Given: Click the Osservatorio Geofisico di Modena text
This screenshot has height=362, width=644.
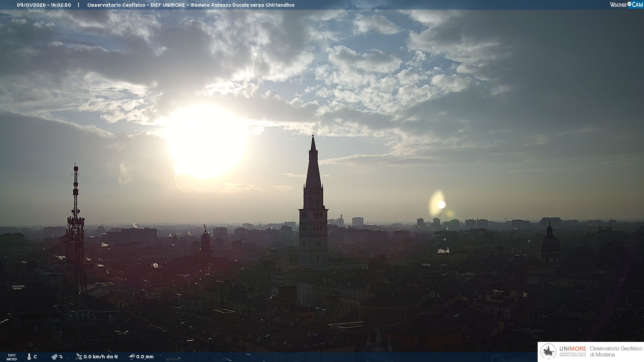Looking at the screenshot, I should tap(616, 351).
